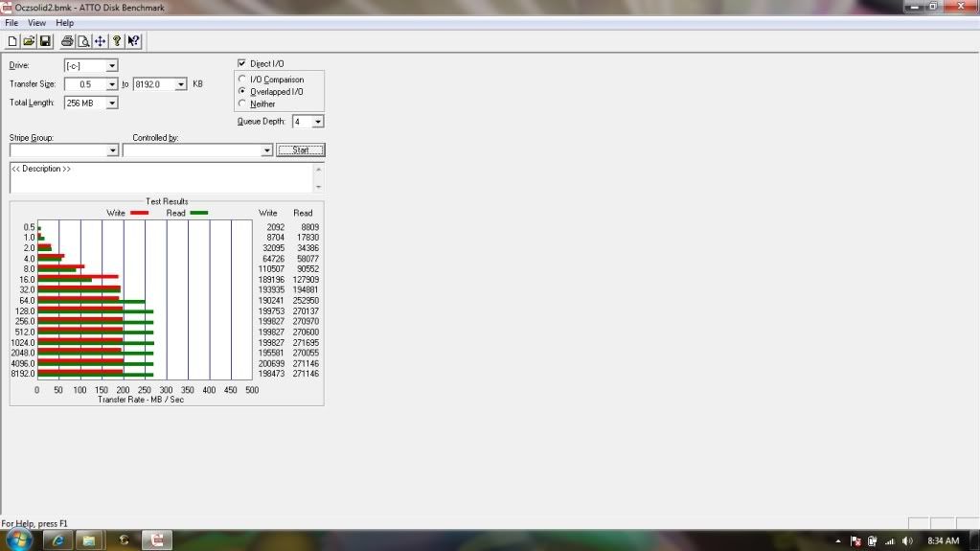Click the green Read legend swatch
The width and height of the screenshot is (980, 551).
point(198,214)
